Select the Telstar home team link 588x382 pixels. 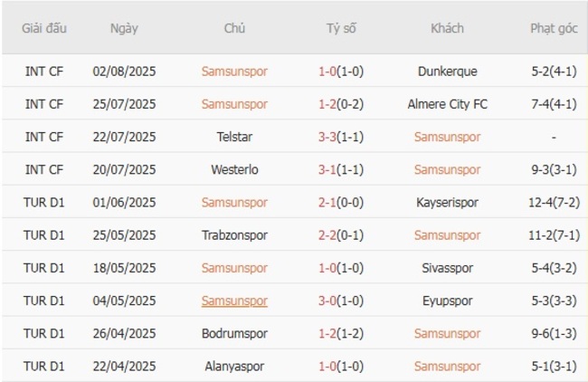coord(234,137)
